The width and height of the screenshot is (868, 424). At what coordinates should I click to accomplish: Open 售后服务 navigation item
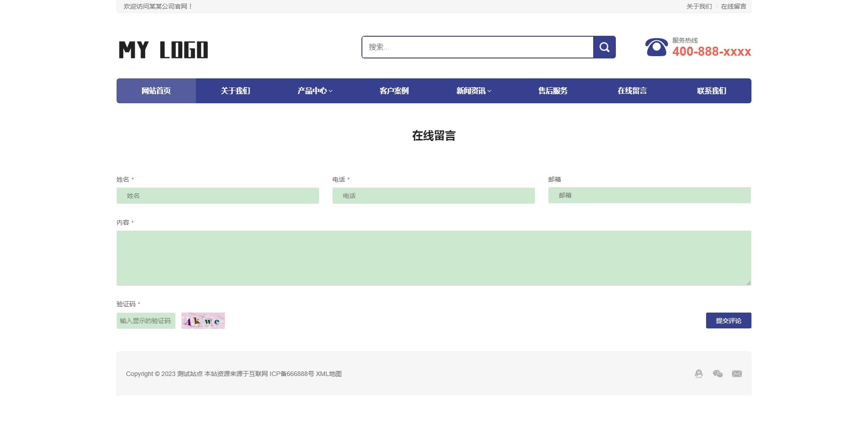coord(553,91)
